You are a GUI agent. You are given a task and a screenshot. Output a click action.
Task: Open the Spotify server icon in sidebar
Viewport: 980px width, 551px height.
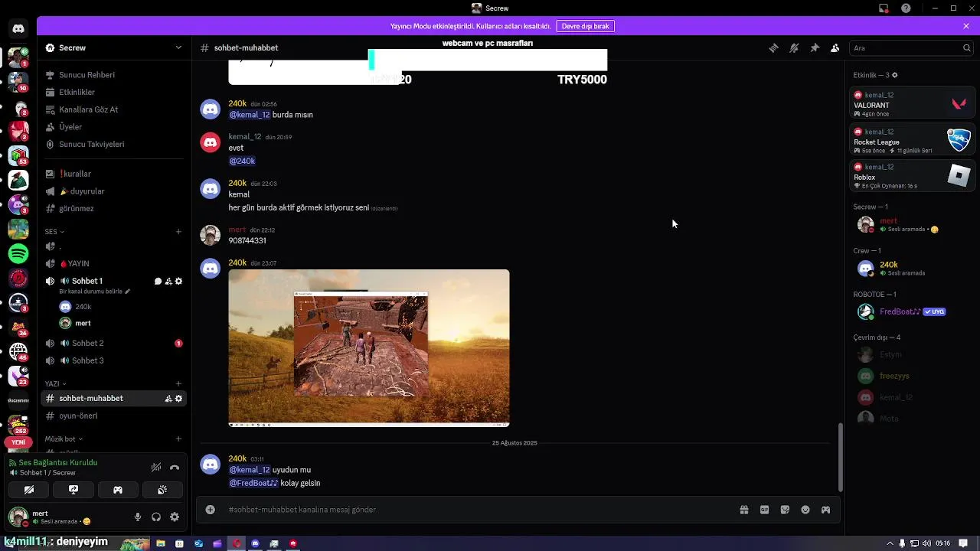pos(18,253)
